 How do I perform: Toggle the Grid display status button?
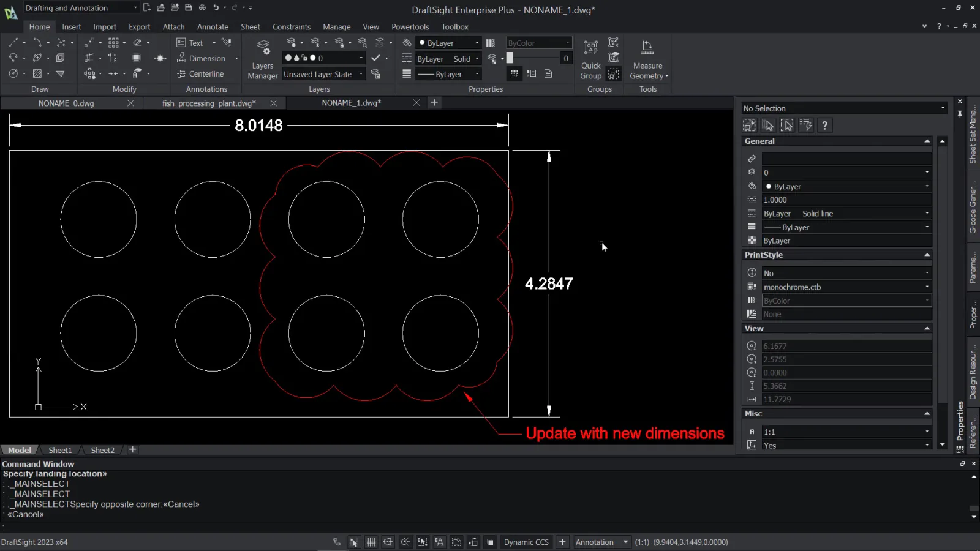click(x=371, y=542)
